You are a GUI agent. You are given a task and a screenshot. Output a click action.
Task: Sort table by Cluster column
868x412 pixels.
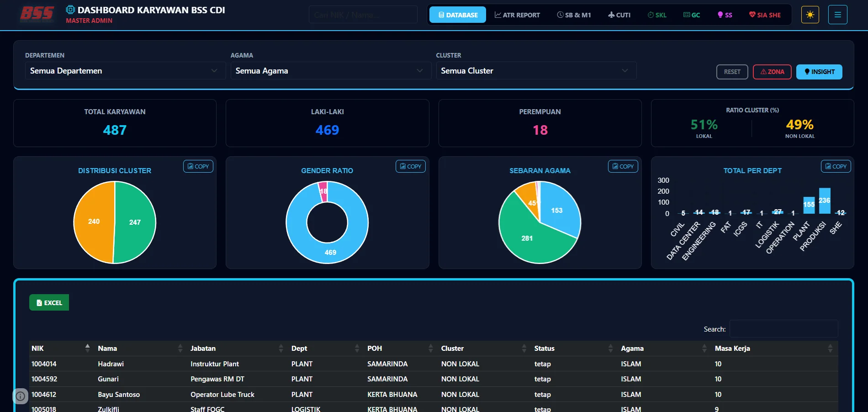[485, 348]
